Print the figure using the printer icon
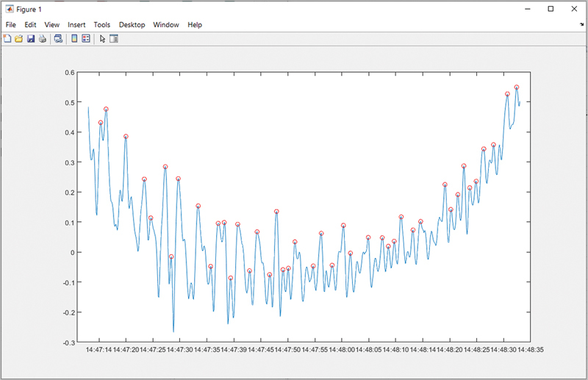The width and height of the screenshot is (588, 380). tap(43, 38)
